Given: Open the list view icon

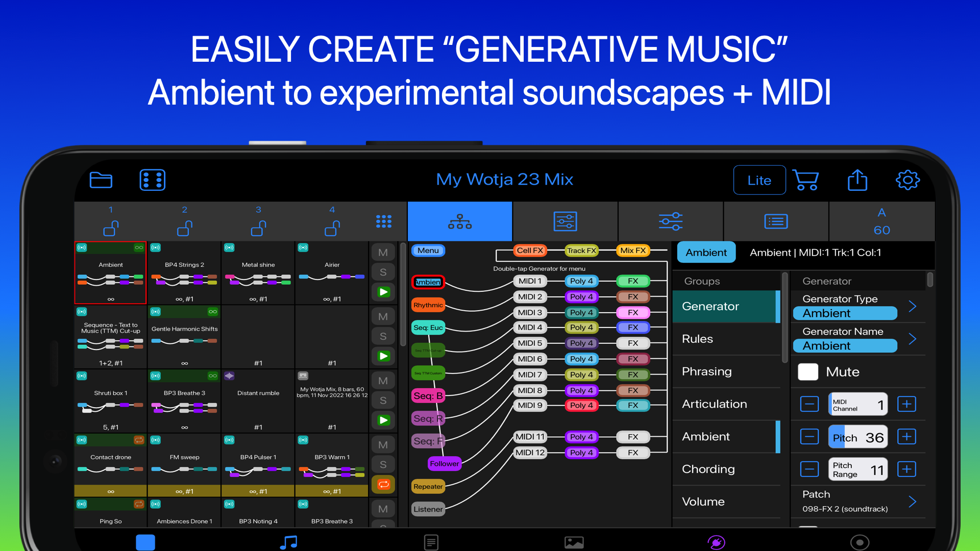Looking at the screenshot, I should click(x=776, y=221).
